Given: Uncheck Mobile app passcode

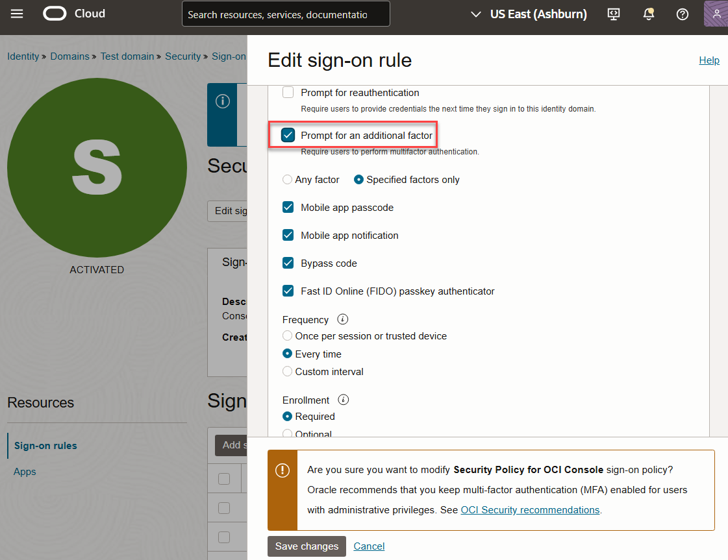Looking at the screenshot, I should [288, 208].
